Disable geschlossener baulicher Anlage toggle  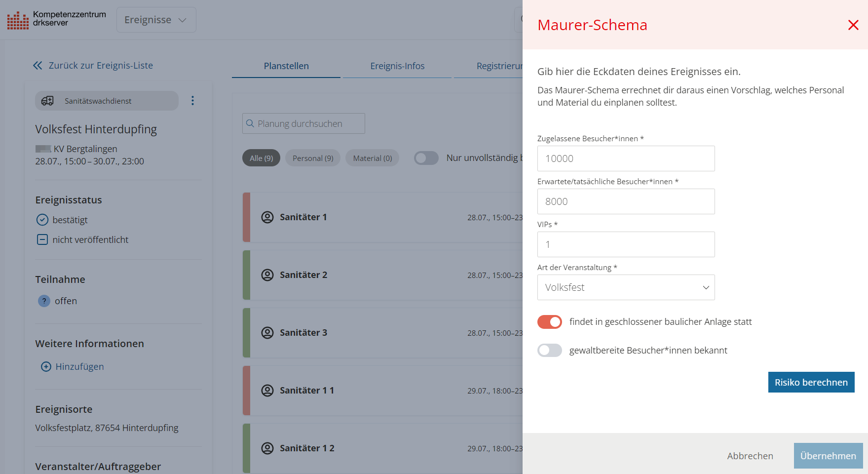pyautogui.click(x=550, y=322)
